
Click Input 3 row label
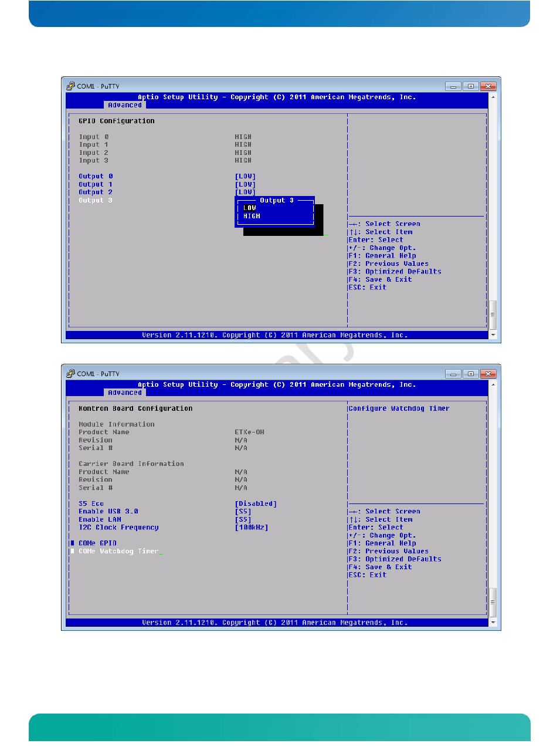tap(93, 160)
